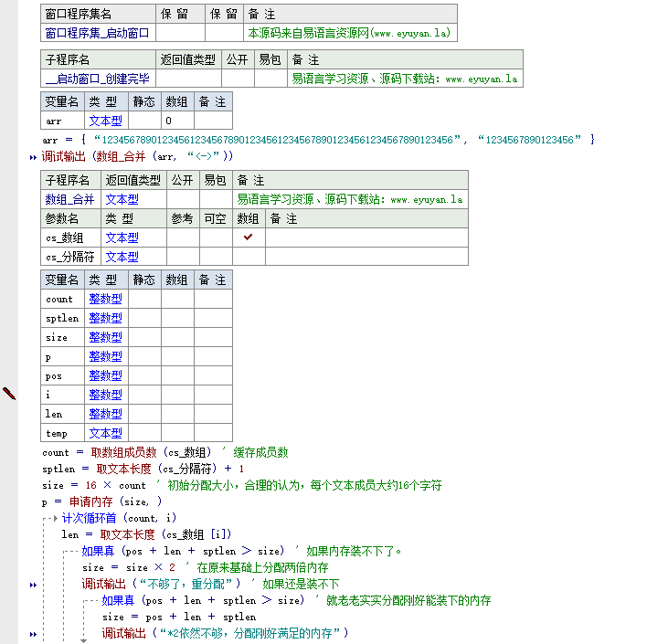This screenshot has width=647, height=644.
Task: Click the 本源码来自易语言资源网 remark cell
Action: (350, 33)
